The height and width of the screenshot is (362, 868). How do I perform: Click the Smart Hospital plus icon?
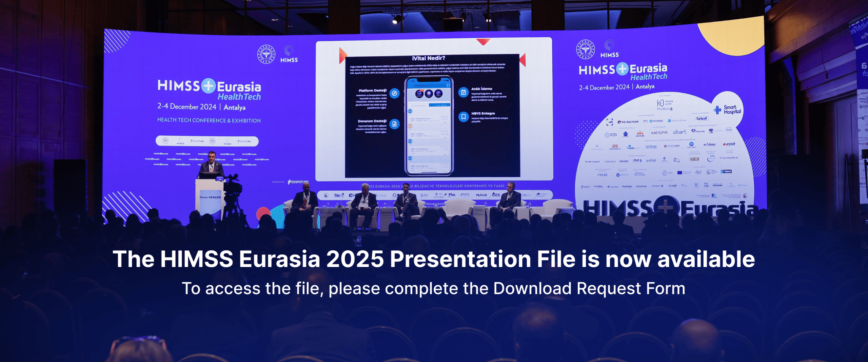coord(718,110)
